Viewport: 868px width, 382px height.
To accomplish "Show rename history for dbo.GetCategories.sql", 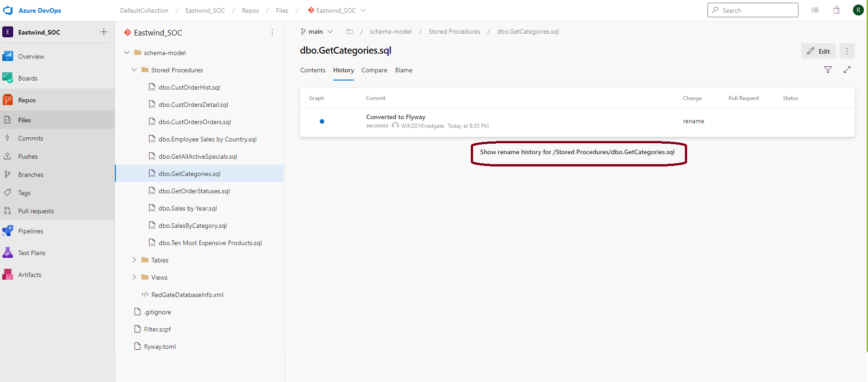I will click(577, 152).
